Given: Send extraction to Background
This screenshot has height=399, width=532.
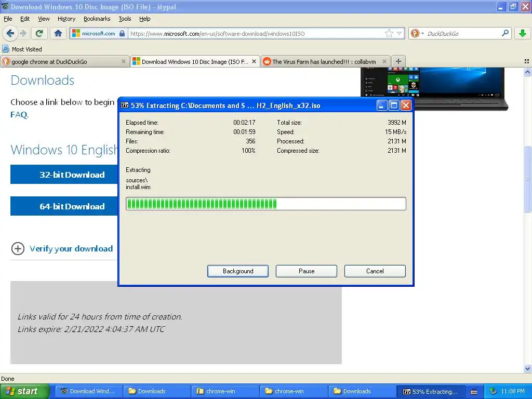Looking at the screenshot, I should [238, 271].
